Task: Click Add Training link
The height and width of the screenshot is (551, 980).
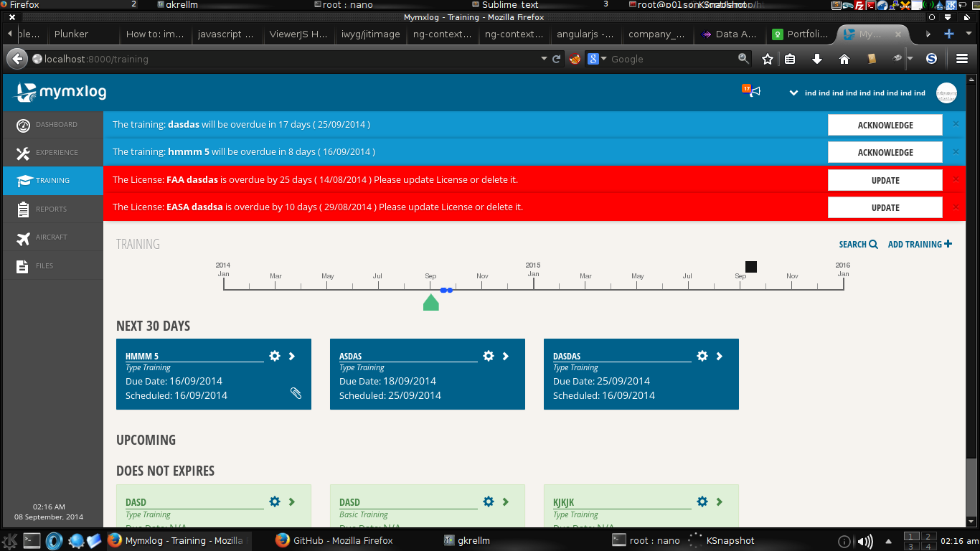Action: pos(920,245)
